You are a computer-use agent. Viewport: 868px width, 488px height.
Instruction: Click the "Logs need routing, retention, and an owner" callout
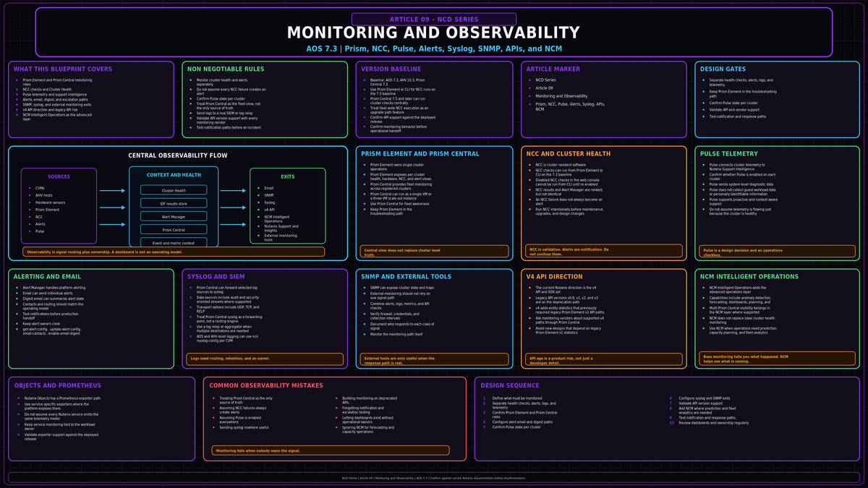click(x=265, y=359)
